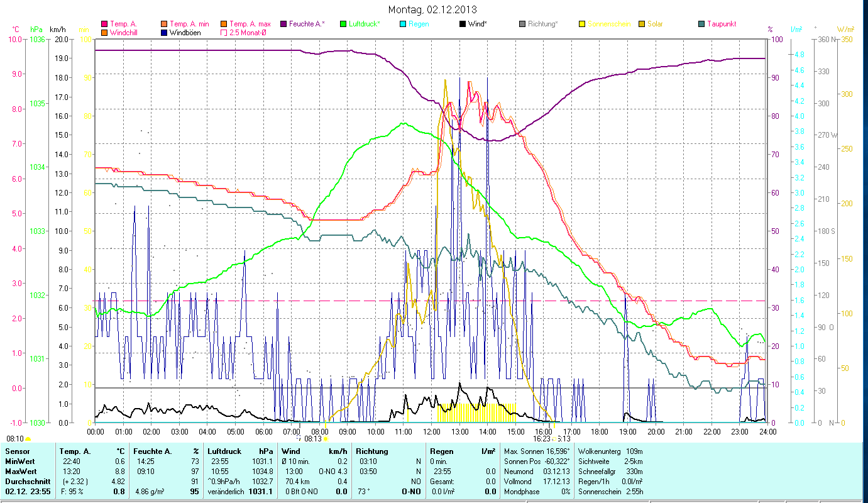
Task: Click the sunrise marker at 08:13
Action: tap(326, 439)
